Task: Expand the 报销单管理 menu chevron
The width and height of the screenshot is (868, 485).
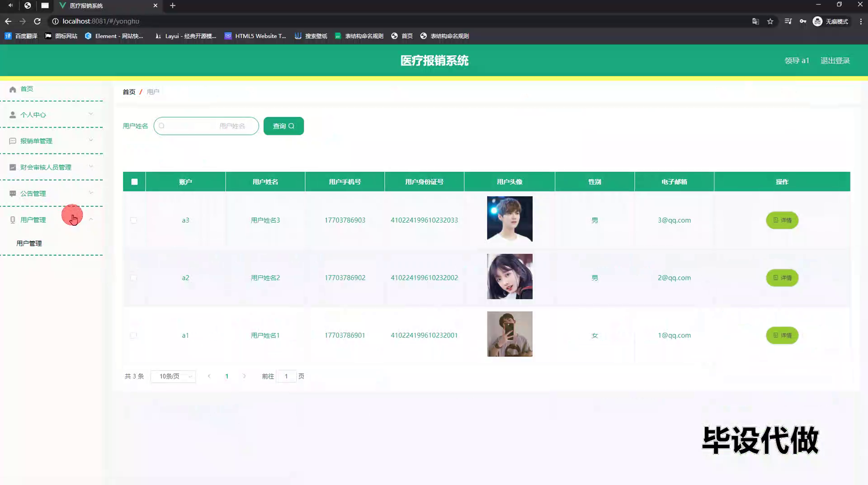Action: [91, 140]
